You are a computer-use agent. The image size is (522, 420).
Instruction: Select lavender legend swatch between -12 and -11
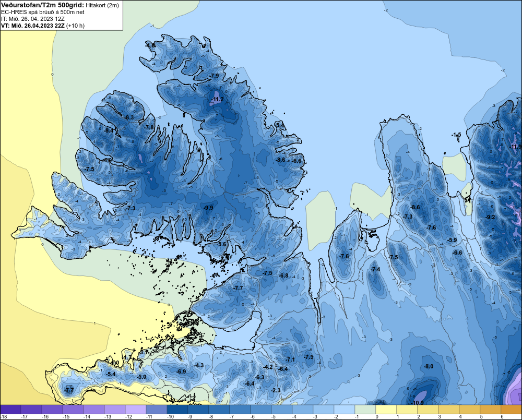(x=136, y=410)
